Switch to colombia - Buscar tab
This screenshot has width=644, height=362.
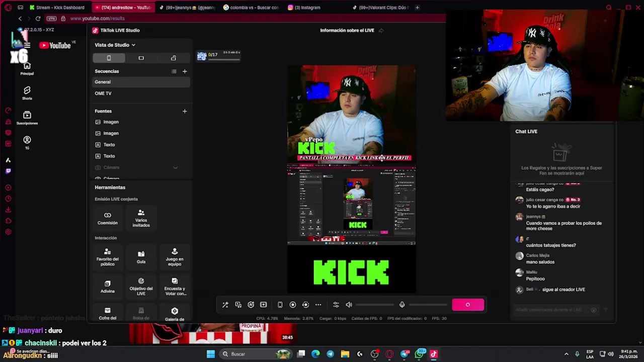(x=252, y=8)
